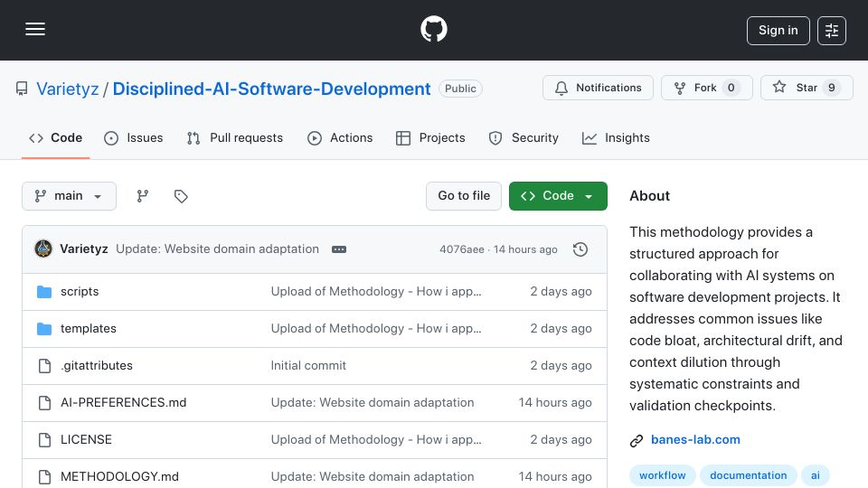The height and width of the screenshot is (488, 868).
Task: Open commit message in the AI-PREFERENCES.md row
Action: point(372,403)
